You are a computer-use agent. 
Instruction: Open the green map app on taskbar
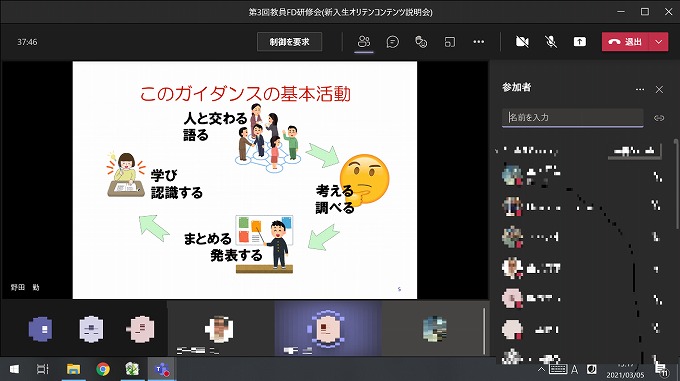(x=132, y=369)
